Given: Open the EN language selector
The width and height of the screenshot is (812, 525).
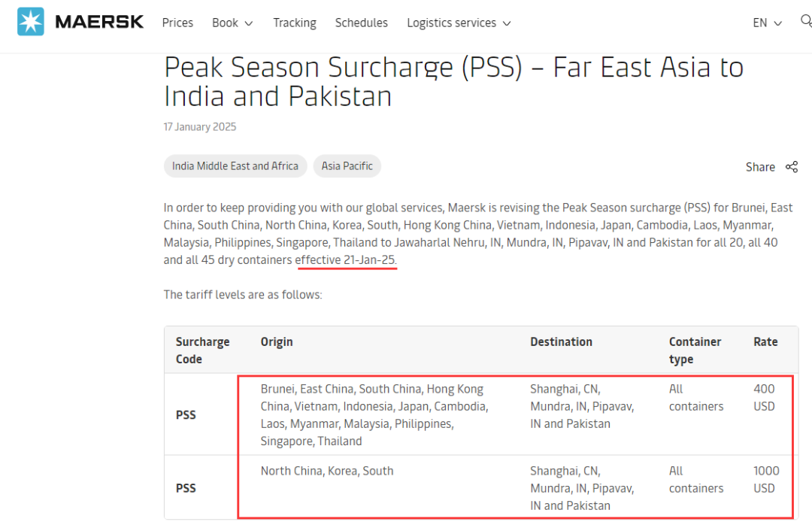Looking at the screenshot, I should [767, 23].
